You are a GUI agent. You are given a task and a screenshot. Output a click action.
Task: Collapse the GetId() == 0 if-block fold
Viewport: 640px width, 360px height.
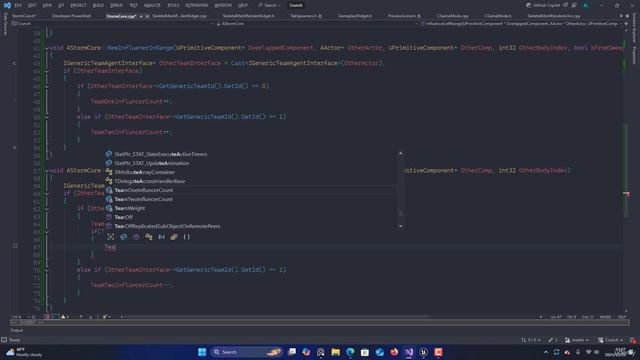[x=47, y=87]
